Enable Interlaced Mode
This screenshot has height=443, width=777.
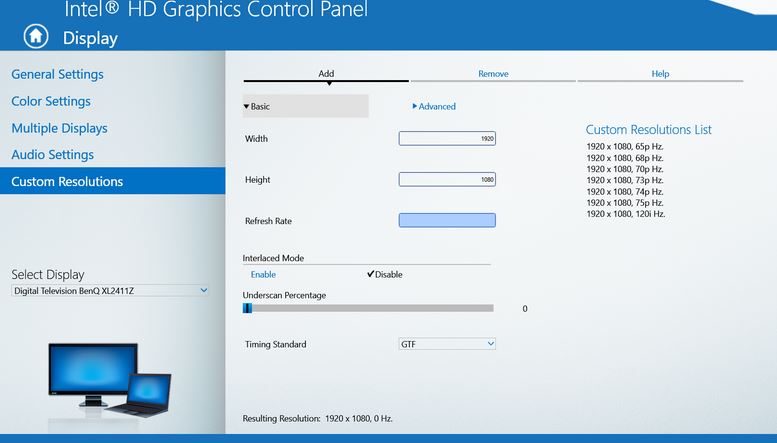click(263, 275)
